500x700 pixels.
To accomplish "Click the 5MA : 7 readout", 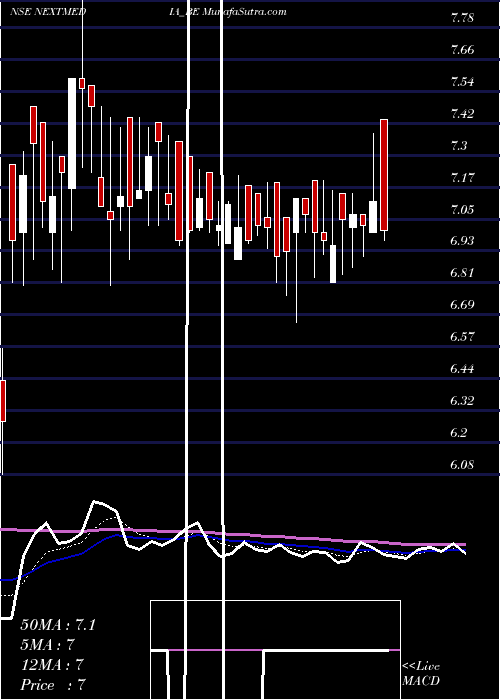I will 47,645.
